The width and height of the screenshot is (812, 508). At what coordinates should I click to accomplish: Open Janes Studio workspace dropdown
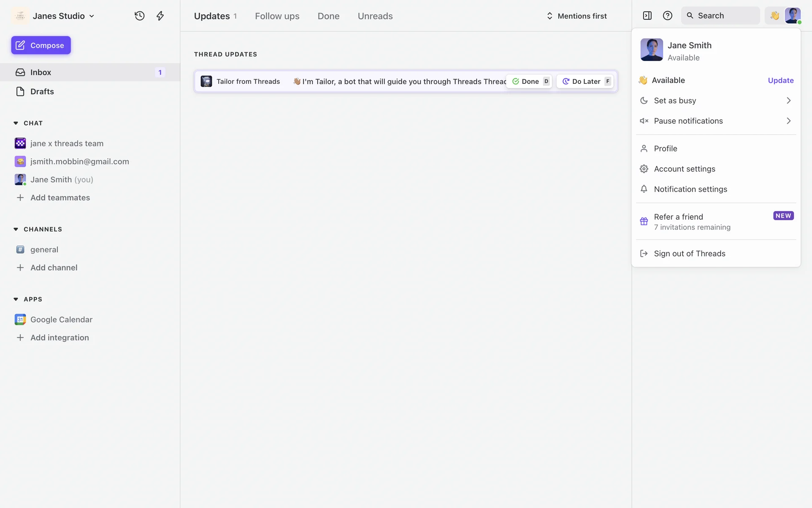63,16
